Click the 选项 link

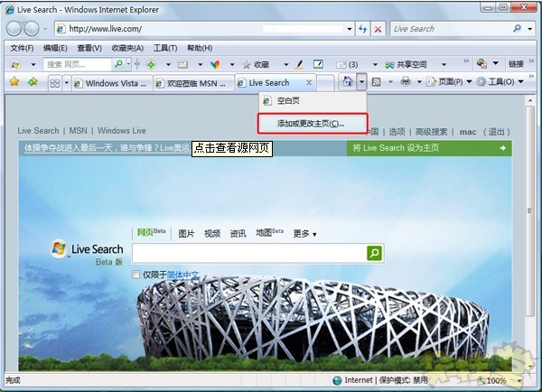click(397, 132)
